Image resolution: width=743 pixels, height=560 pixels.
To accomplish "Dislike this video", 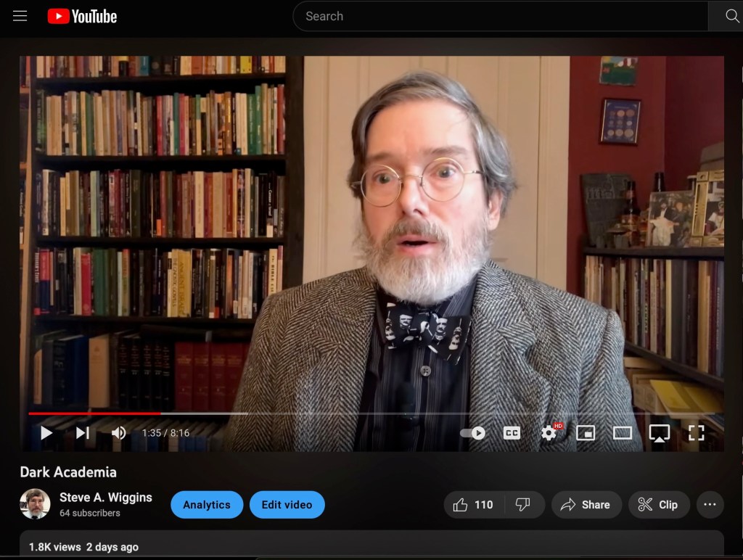I will click(523, 505).
